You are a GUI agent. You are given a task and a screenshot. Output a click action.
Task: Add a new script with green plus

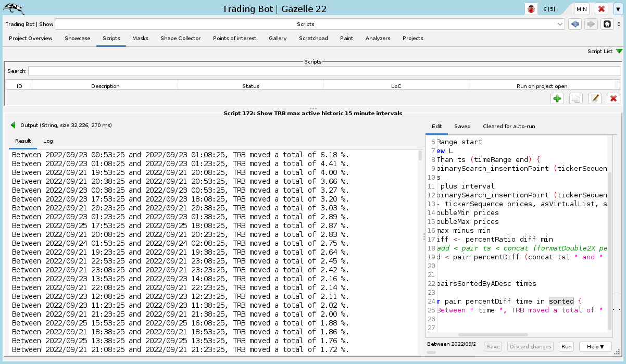(558, 98)
